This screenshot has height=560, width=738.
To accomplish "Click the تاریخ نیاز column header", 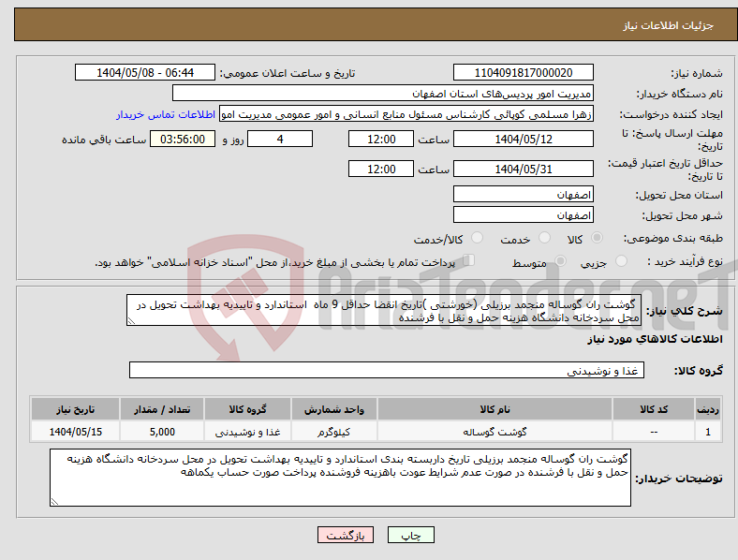I will pos(75,409).
